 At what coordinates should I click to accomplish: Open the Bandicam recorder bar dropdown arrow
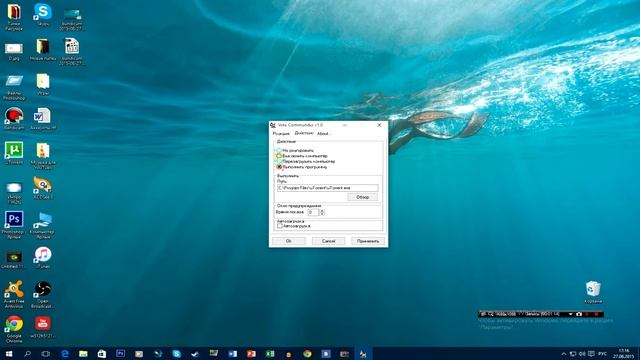click(x=570, y=314)
